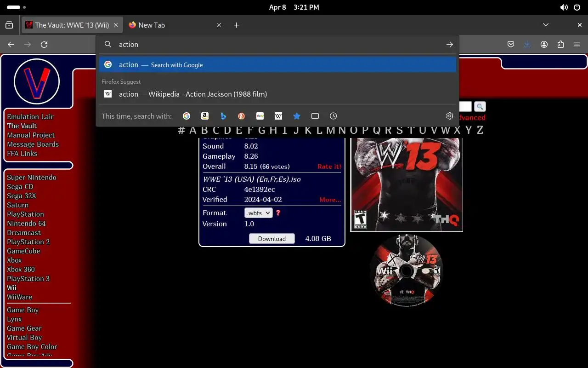Image resolution: width=588 pixels, height=368 pixels.
Task: Select 'action — Search with Google' suggestion
Action: coord(277,65)
